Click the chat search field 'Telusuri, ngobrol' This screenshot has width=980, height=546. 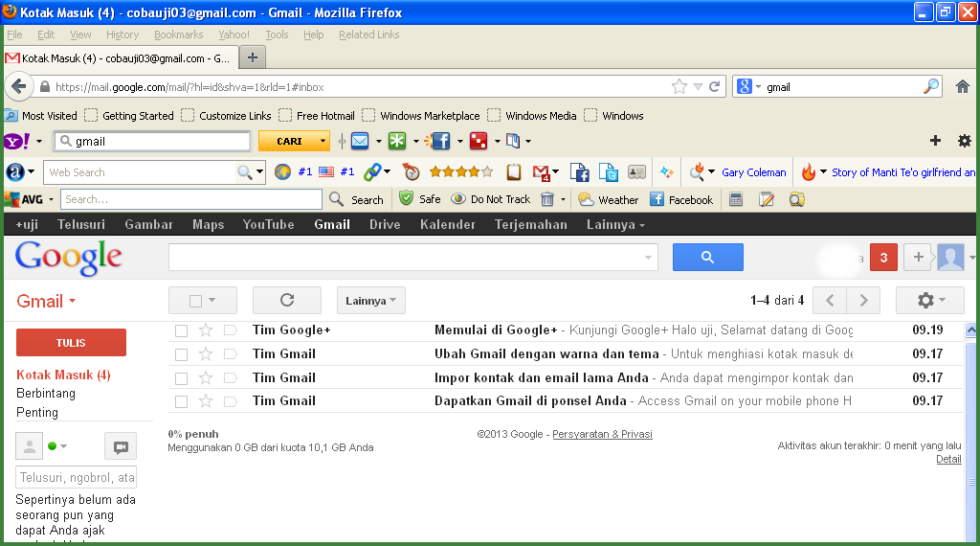point(77,478)
